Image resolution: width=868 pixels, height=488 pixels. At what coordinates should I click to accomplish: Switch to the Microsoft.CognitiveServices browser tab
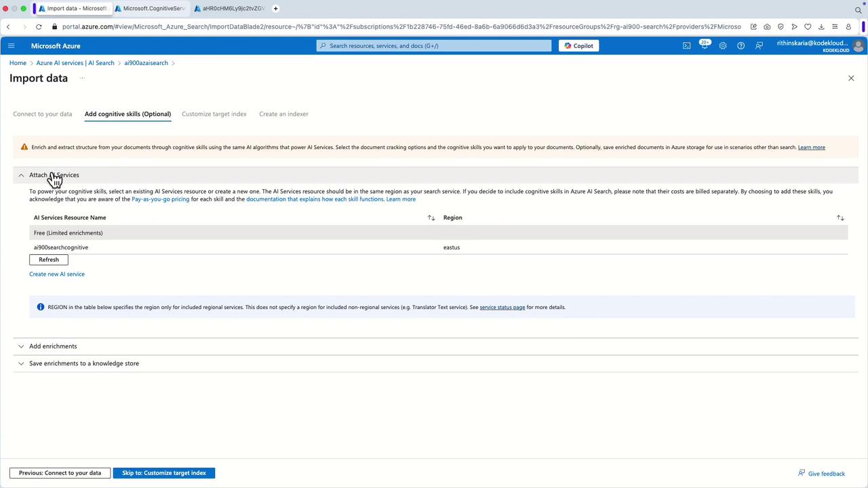149,8
